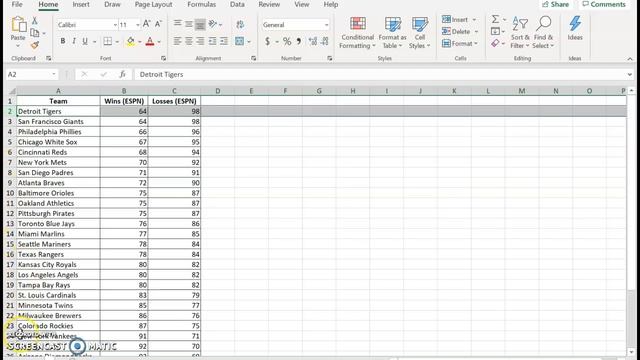
Task: Expand the Name Box dropdown arrow
Action: coord(53,74)
